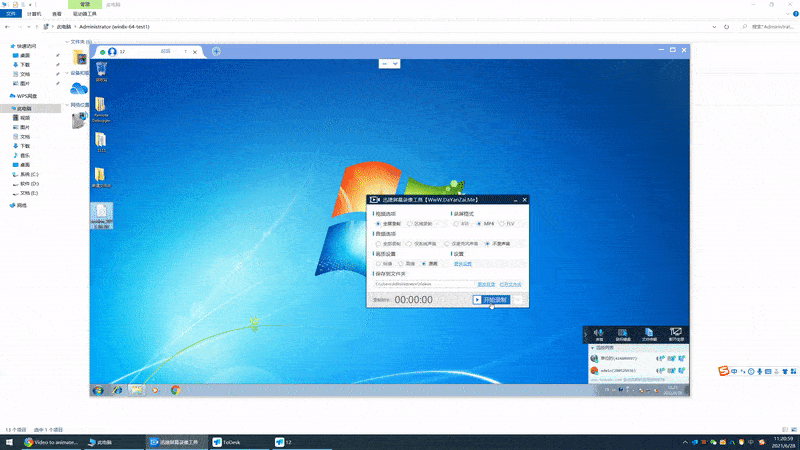Screen dimensions: 800x450
Task: Collapse the 网络位置 group in Explorer
Action: tap(67, 105)
